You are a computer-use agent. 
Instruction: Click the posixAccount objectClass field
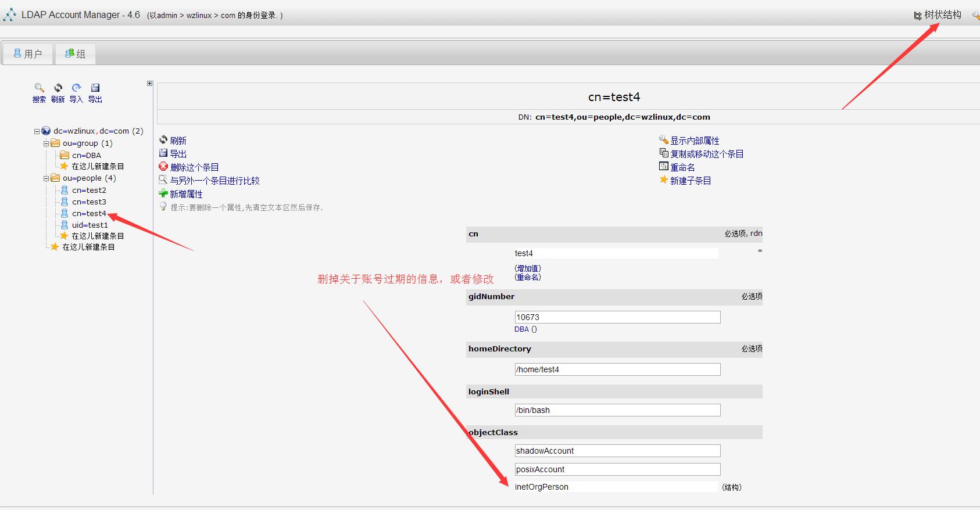pos(617,469)
